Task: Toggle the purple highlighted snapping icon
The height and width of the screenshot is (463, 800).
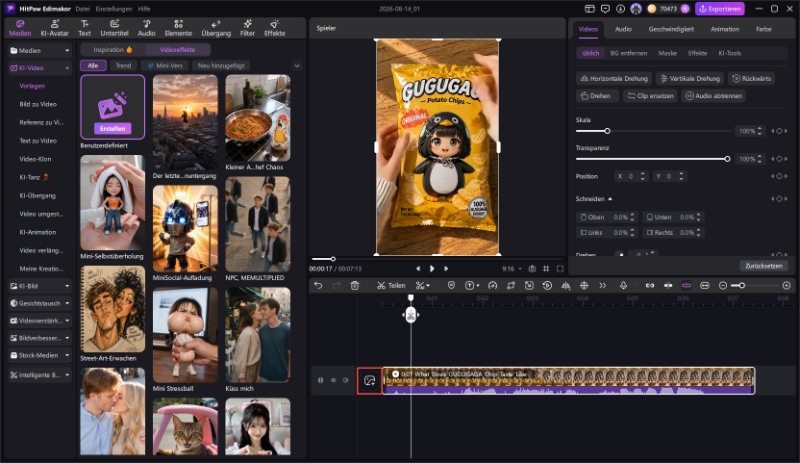Action: coord(686,285)
